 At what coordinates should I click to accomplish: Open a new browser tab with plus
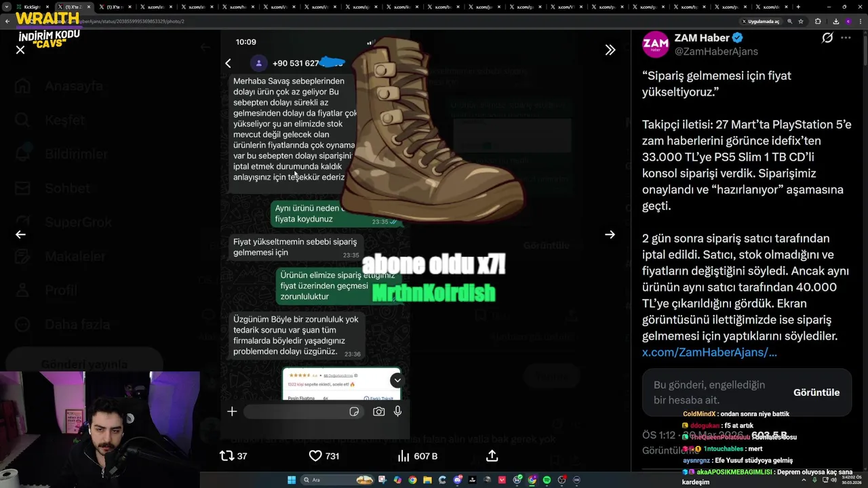click(798, 7)
